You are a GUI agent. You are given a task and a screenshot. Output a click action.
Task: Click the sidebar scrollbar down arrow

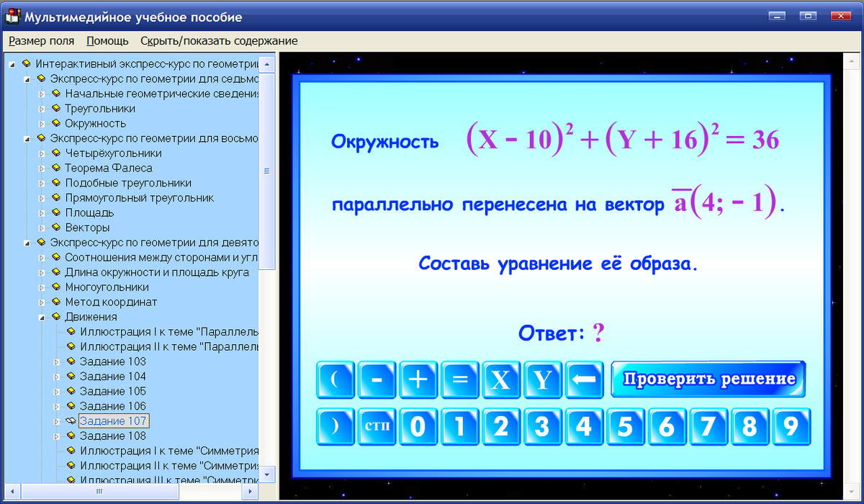click(266, 474)
